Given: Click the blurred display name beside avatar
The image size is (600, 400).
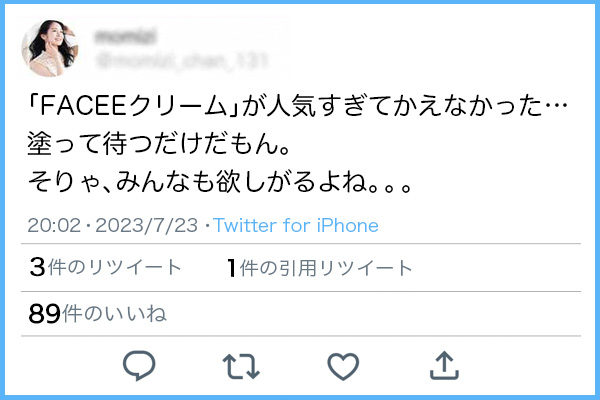Looking at the screenshot, I should 125,37.
